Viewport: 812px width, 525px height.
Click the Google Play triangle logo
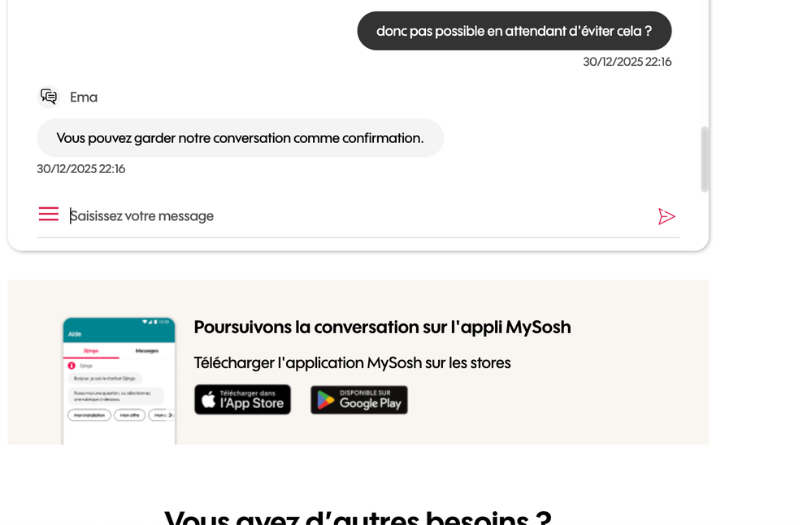(325, 400)
